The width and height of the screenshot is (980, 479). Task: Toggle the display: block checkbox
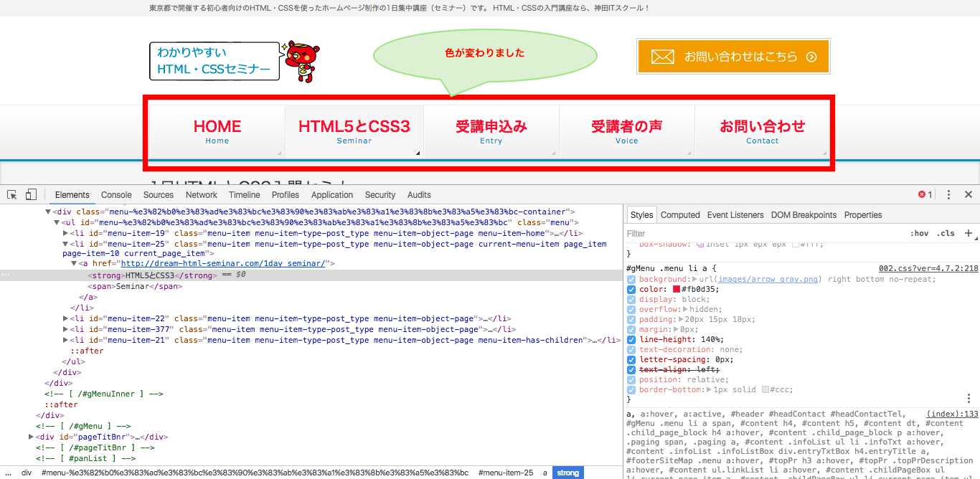pos(631,300)
